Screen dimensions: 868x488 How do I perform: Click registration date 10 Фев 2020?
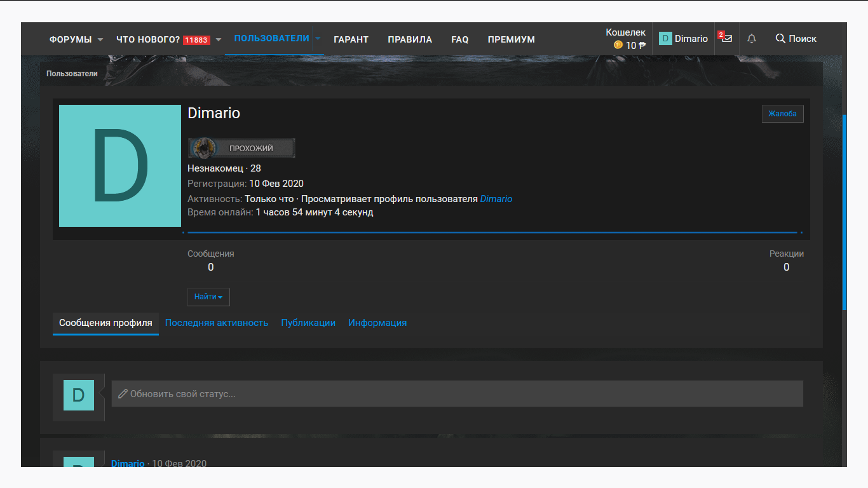276,184
